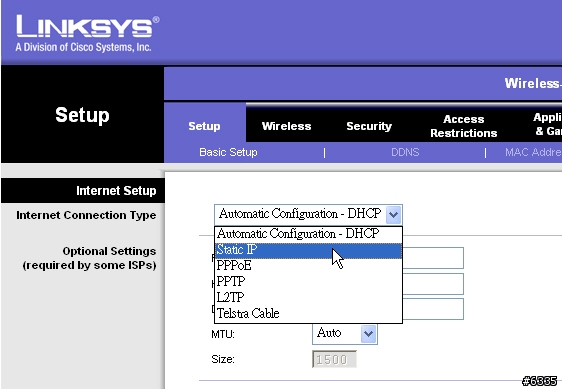Go to Access Restrictions tab
The height and width of the screenshot is (389, 562).
[x=464, y=126]
